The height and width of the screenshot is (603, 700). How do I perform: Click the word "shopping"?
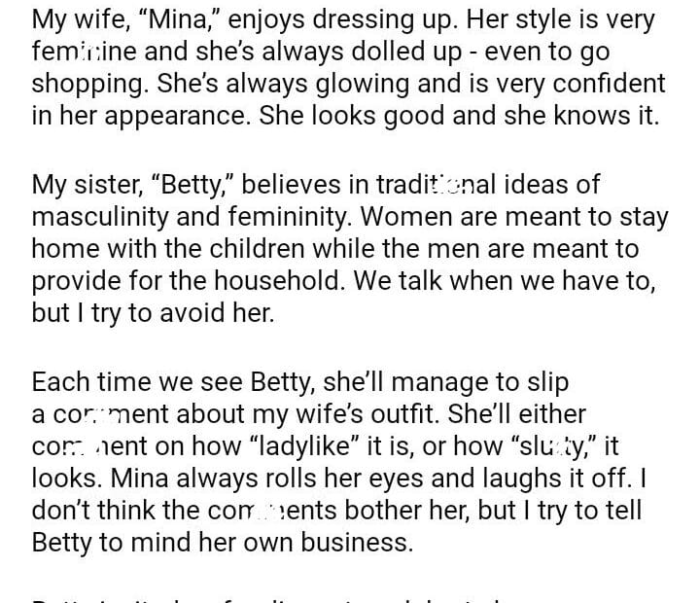coord(89,86)
